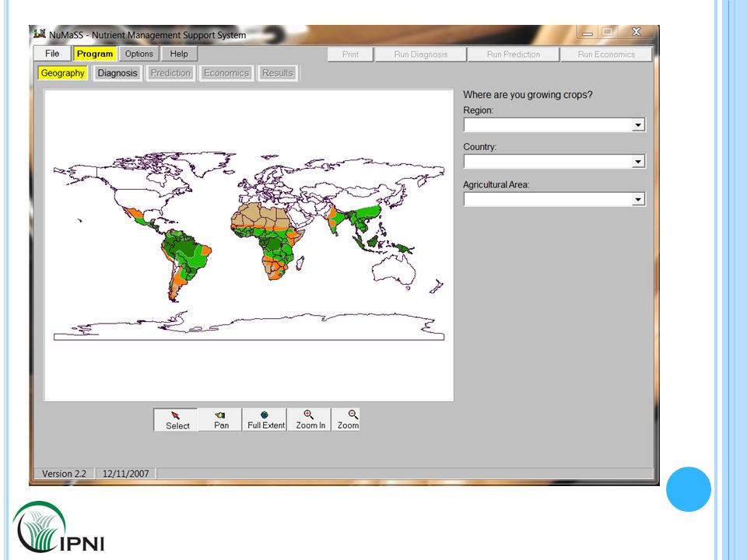Pick the Zoom In magnifier tool
Screen dimensions: 747x560
click(x=309, y=419)
